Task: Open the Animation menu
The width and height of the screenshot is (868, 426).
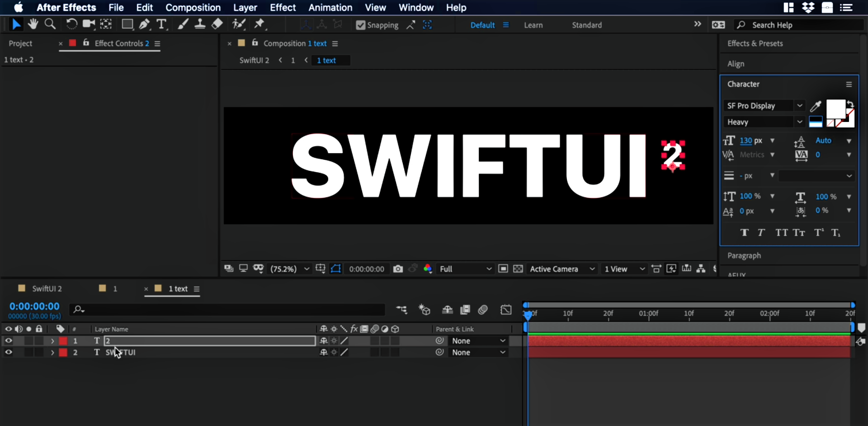Action: pos(330,8)
